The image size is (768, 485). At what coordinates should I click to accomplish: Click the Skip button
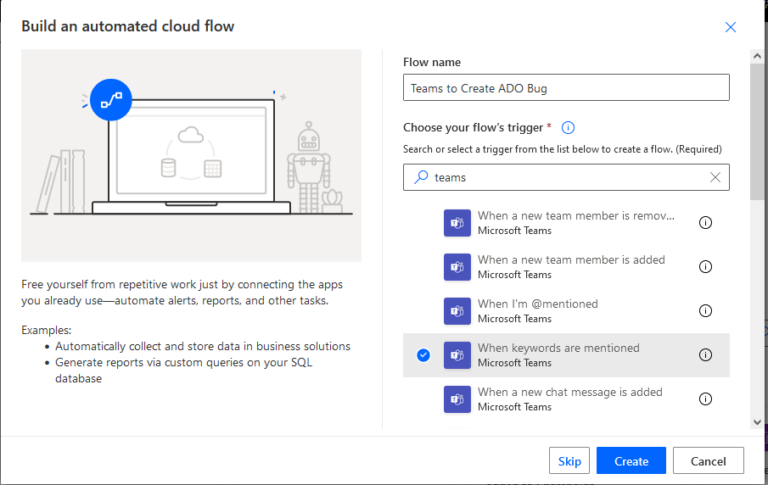(569, 461)
